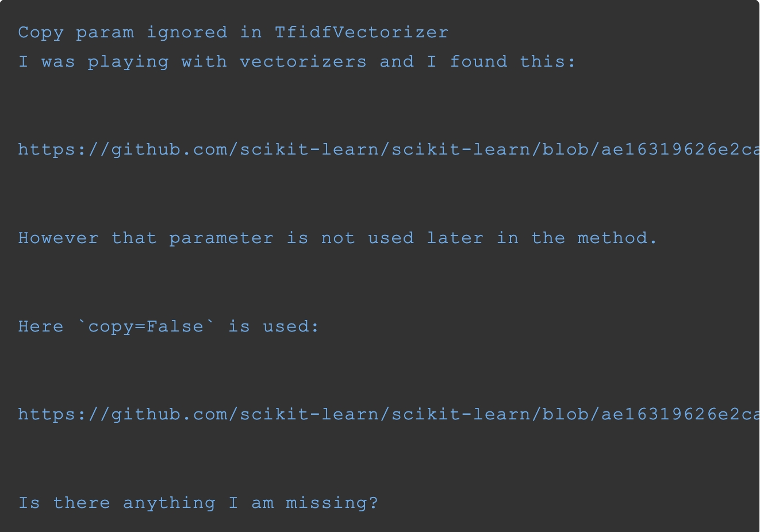Click the word 'Here' before copy=False

(41, 326)
